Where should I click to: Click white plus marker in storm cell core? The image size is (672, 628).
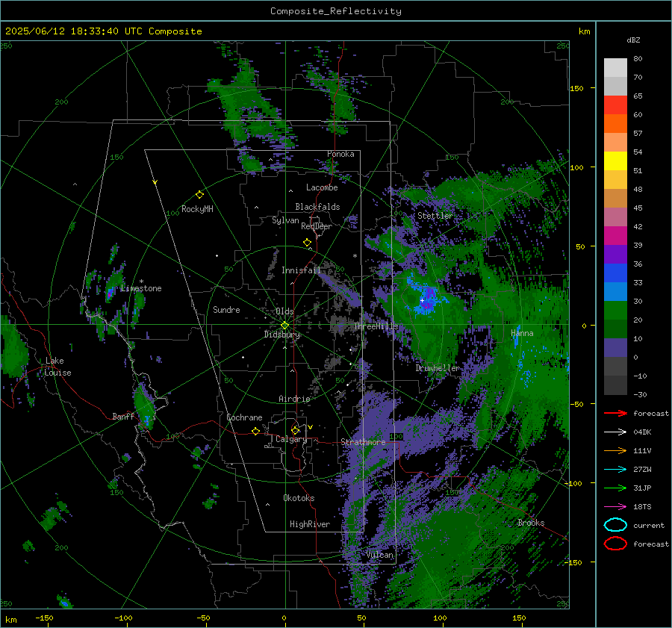point(422,300)
